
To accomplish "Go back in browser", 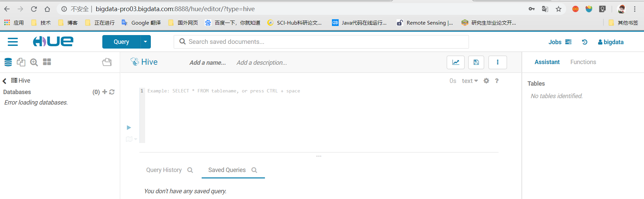I will tap(7, 9).
